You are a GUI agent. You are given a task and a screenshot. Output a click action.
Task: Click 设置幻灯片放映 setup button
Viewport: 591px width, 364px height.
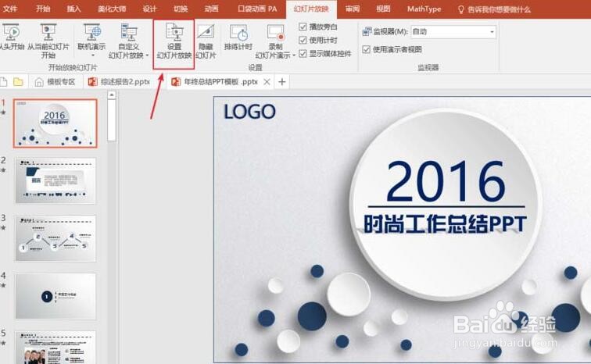click(174, 41)
